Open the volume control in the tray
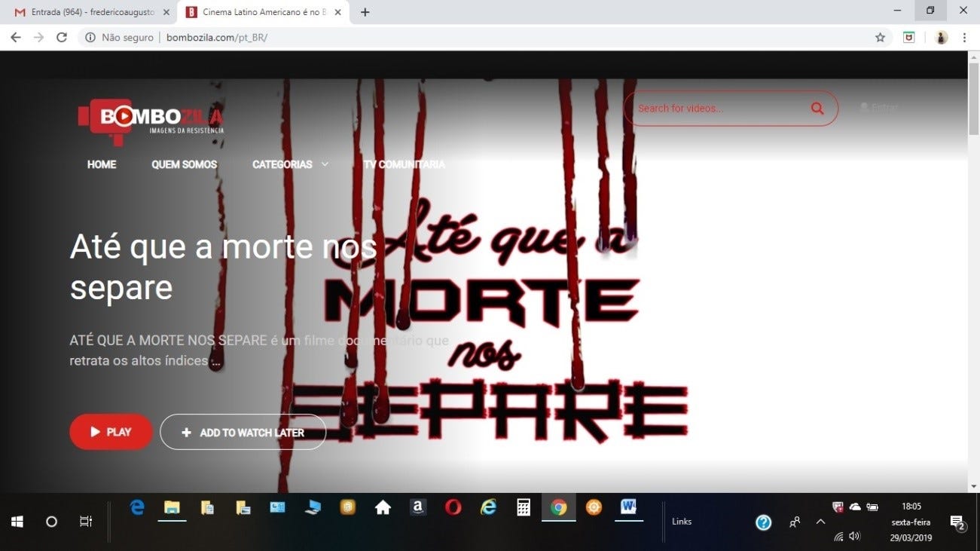Screen dimensions: 980x551 tap(854, 537)
